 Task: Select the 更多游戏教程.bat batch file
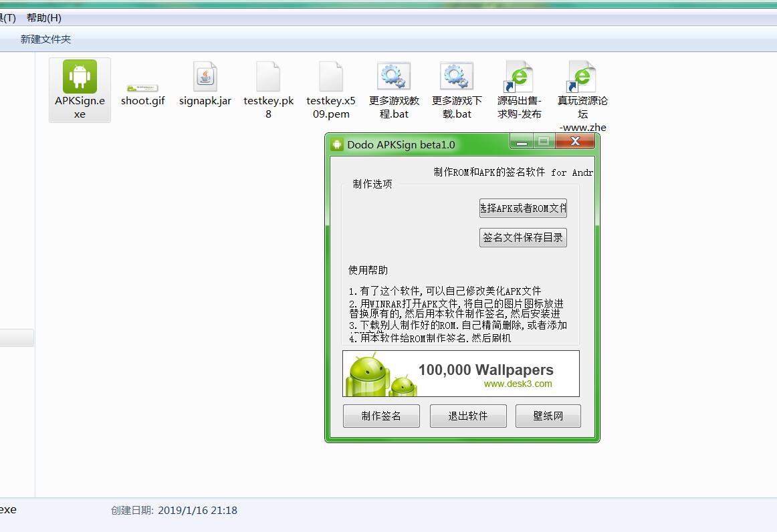(394, 77)
